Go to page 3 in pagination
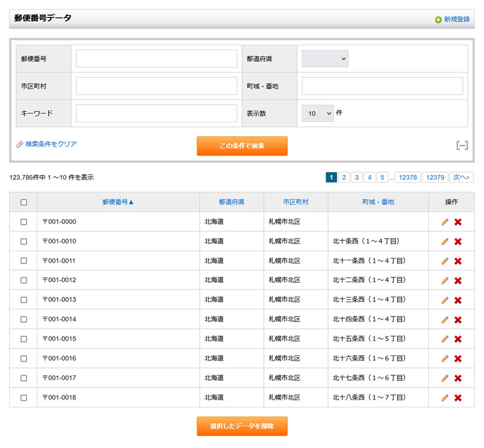484x448 pixels. [x=357, y=177]
